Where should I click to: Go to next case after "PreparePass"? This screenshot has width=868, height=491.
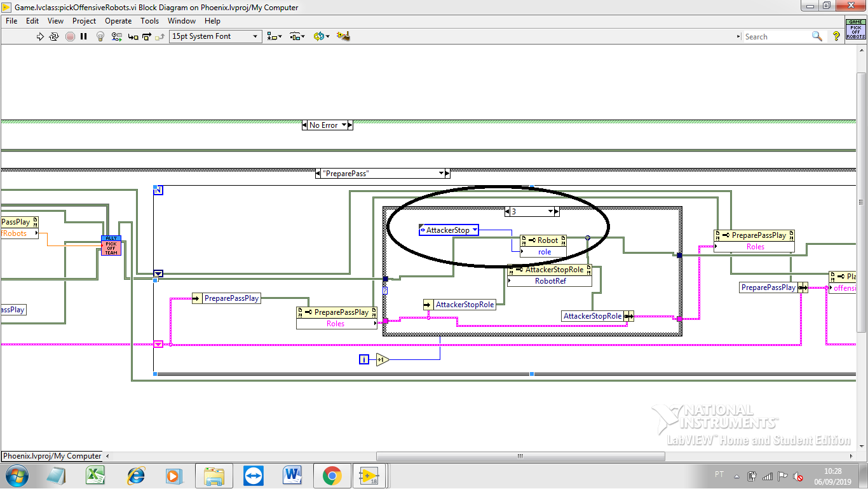(447, 173)
